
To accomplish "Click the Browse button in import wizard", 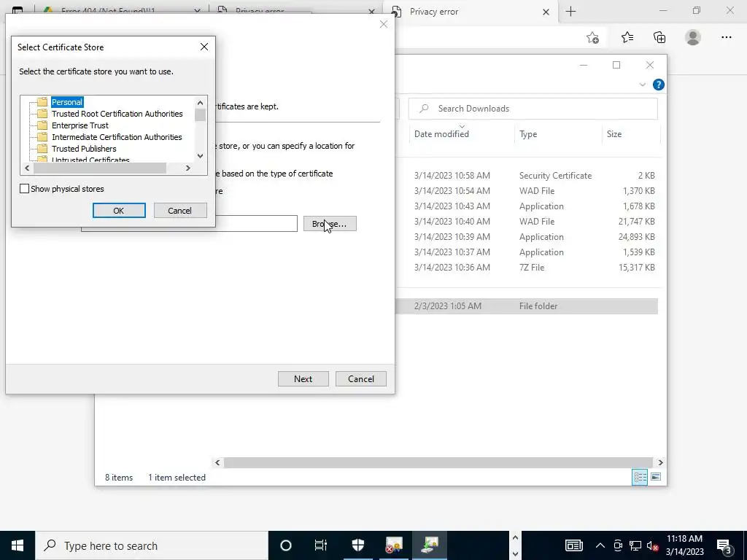I will click(330, 224).
